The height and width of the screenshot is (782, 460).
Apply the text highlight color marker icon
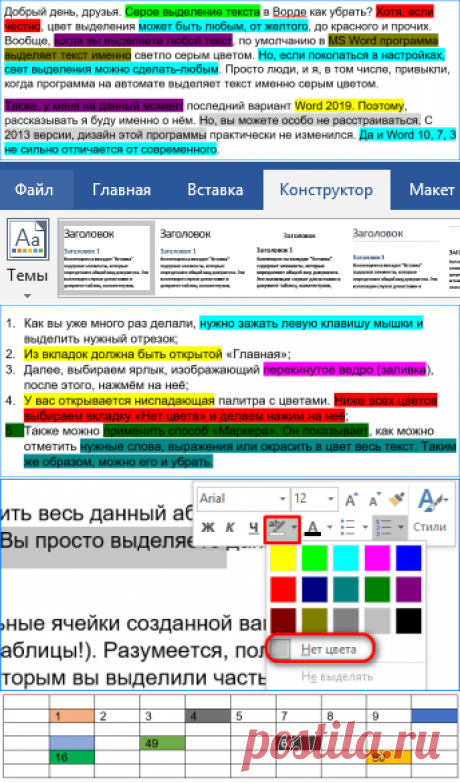point(277,528)
